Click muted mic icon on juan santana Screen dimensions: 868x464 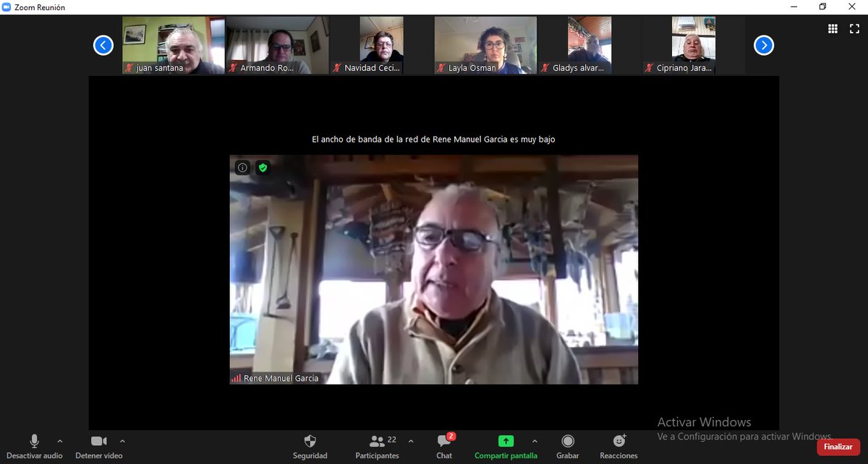(x=129, y=68)
